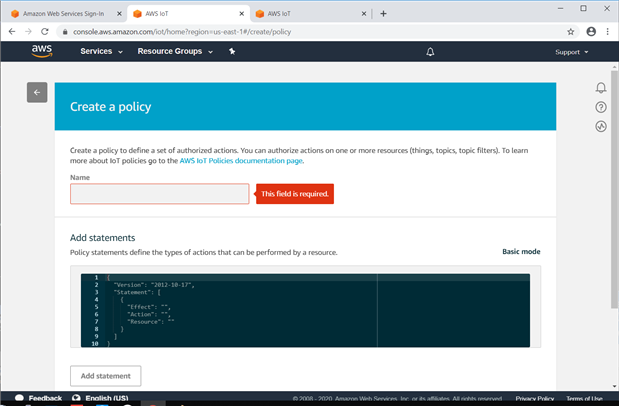Expand the Services dropdown

[x=100, y=52]
